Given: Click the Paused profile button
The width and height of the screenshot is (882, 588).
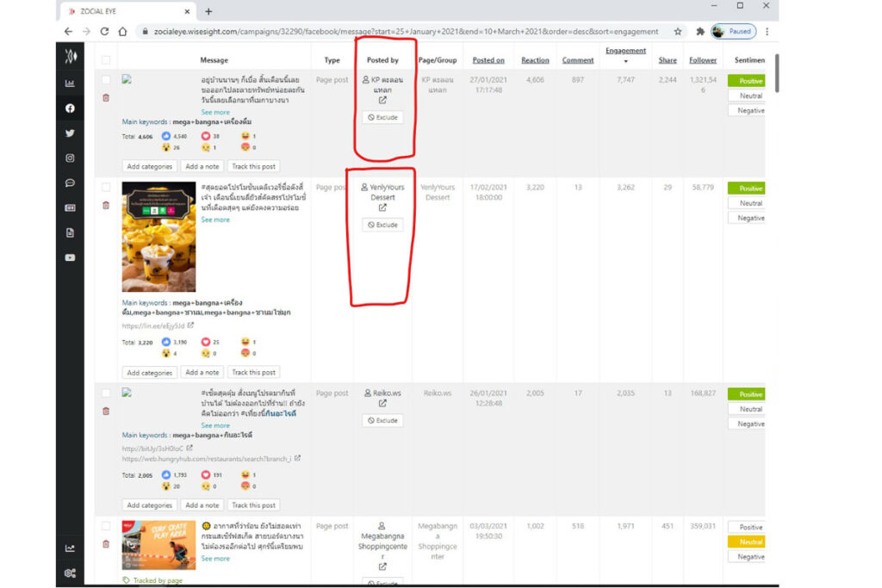Looking at the screenshot, I should 734,32.
